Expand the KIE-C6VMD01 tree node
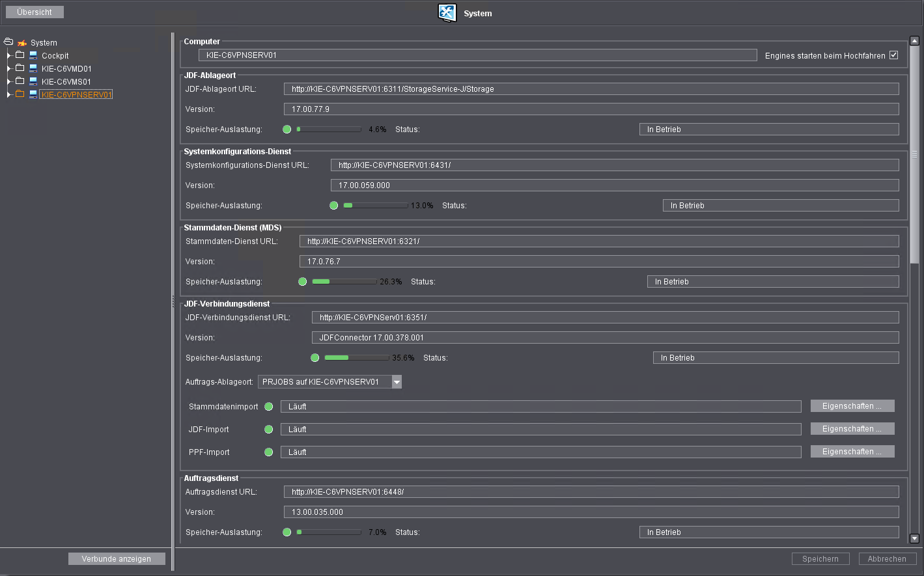The image size is (924, 576). pos(8,68)
